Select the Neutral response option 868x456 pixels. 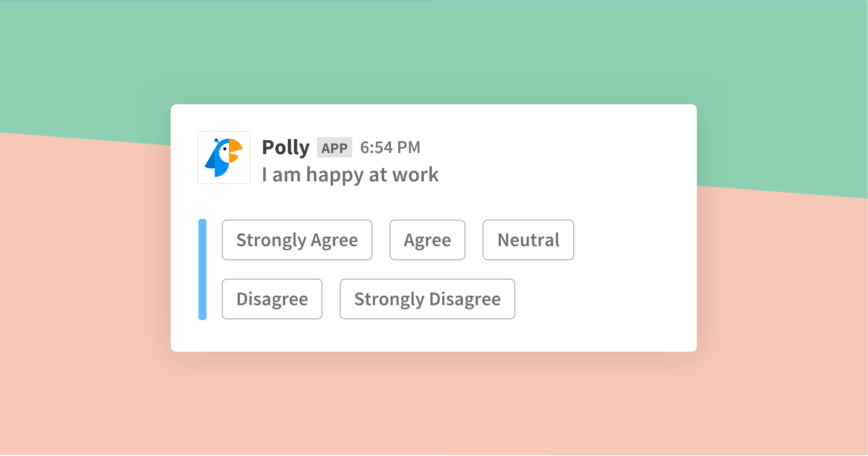point(528,240)
